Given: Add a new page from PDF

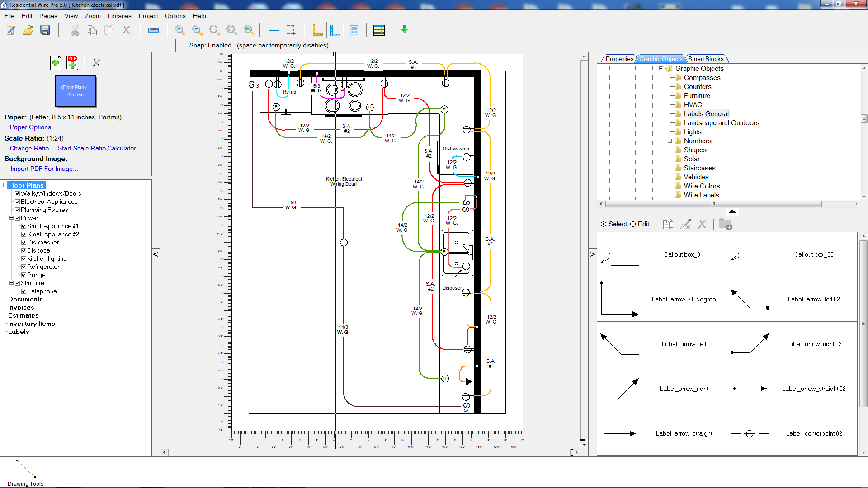Looking at the screenshot, I should [72, 63].
